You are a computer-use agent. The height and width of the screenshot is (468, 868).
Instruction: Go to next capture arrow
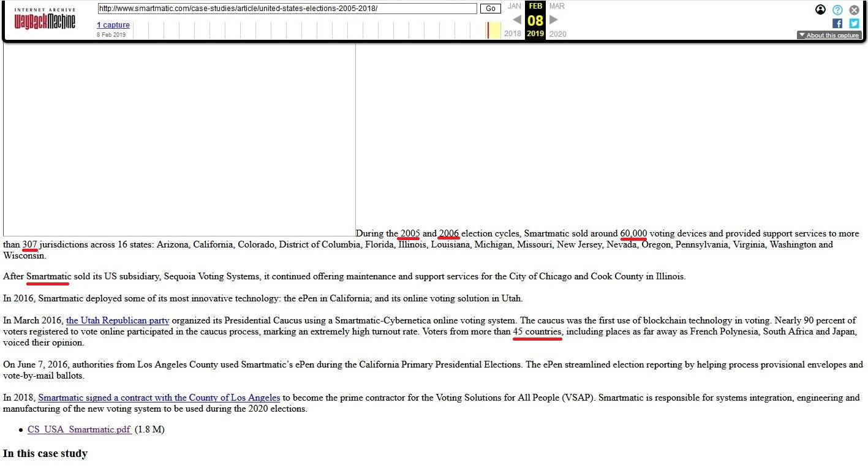click(554, 20)
